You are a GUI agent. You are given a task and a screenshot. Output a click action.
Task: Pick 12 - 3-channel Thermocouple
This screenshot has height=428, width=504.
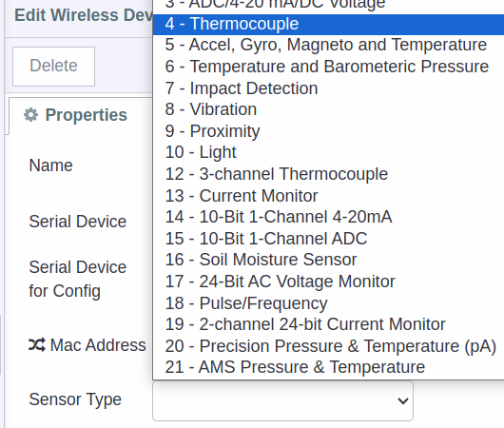tap(328, 174)
